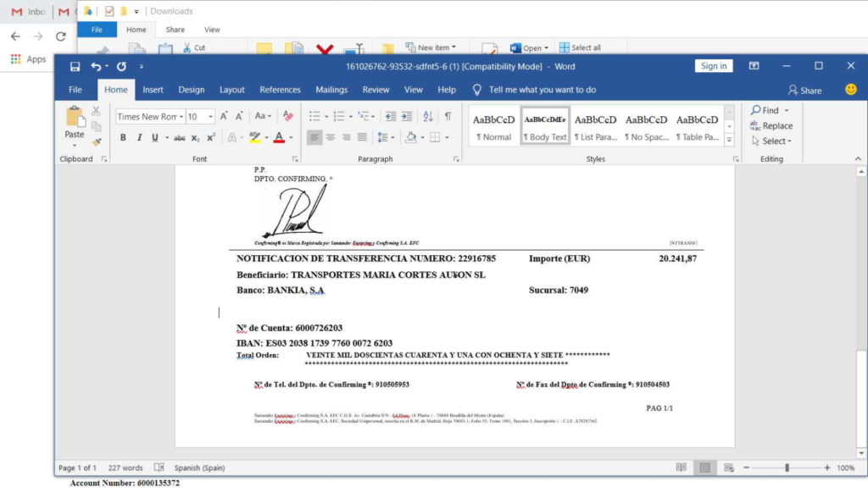This screenshot has width=868, height=488.
Task: Switch to Web Layout view
Action: click(728, 468)
